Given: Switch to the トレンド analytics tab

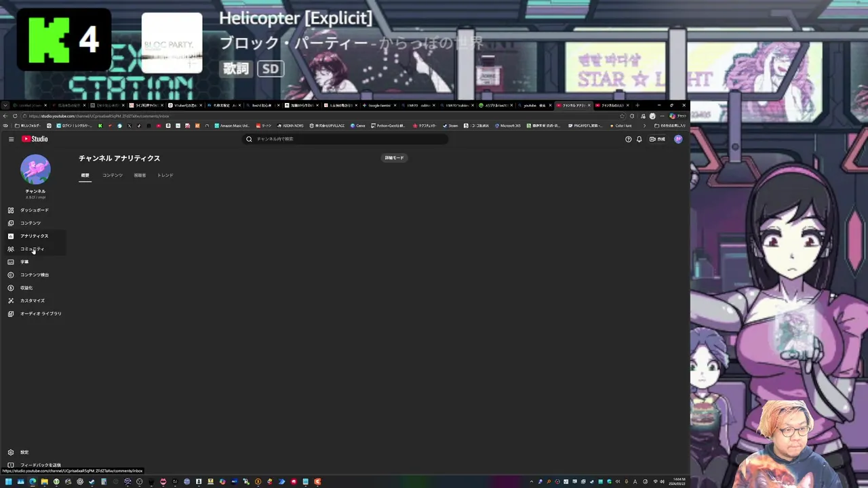Looking at the screenshot, I should tap(165, 176).
